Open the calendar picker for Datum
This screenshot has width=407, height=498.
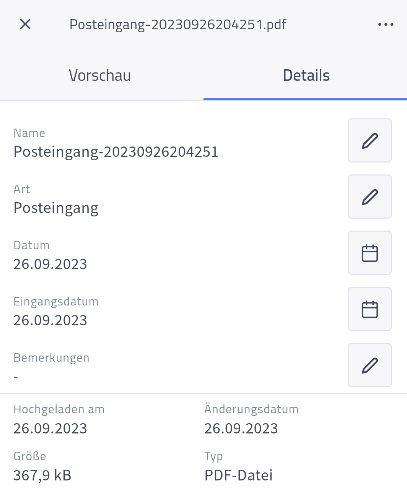point(370,253)
